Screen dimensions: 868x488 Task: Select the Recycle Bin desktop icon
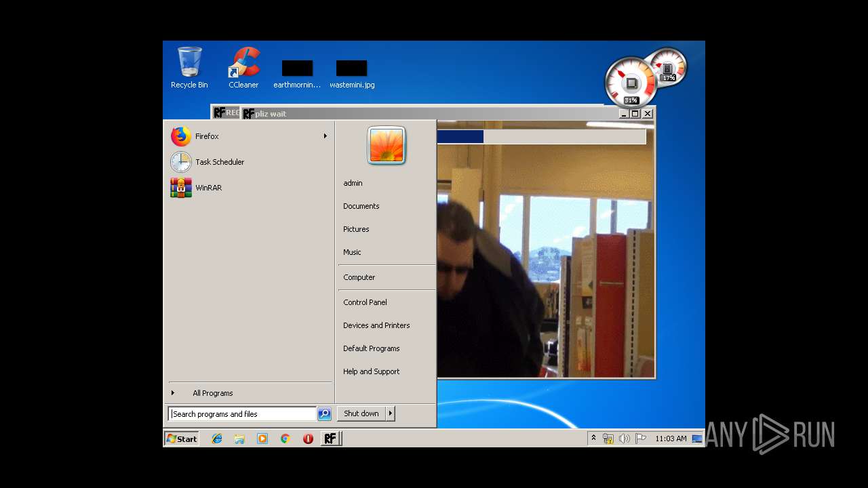[189, 68]
